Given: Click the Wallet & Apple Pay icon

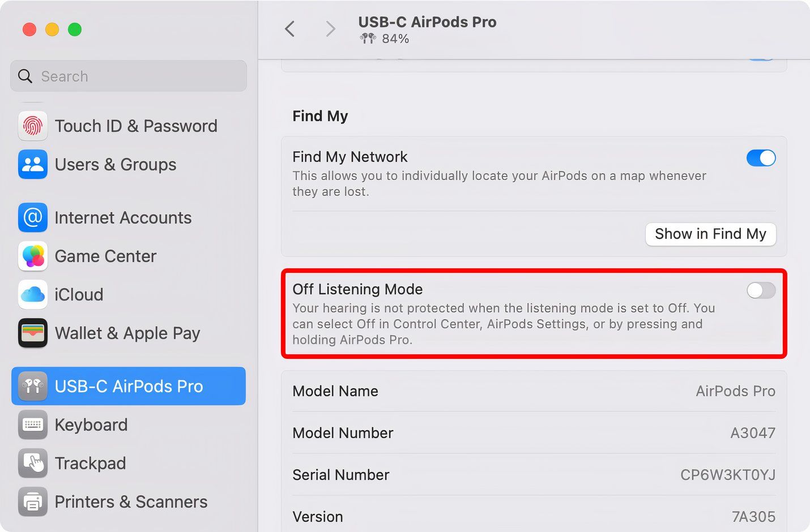Looking at the screenshot, I should click(x=33, y=333).
